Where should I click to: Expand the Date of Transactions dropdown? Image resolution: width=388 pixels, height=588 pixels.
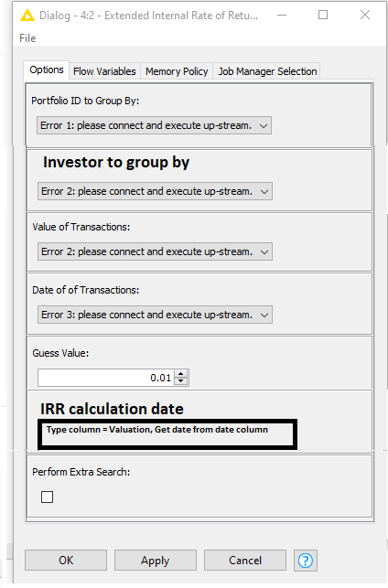tap(155, 315)
